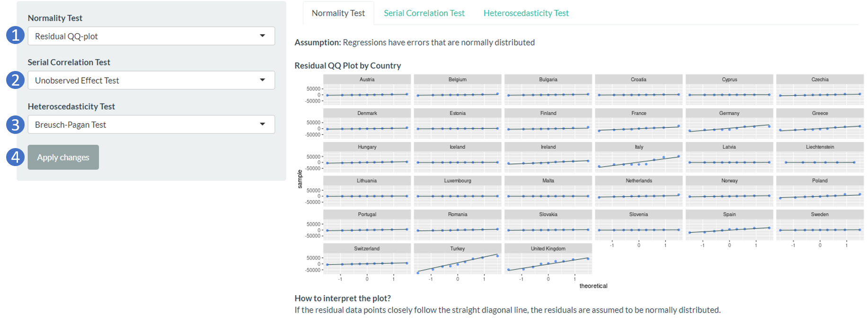Open the Breusch-Pagan Test dropdown
868x325 pixels.
pos(151,124)
